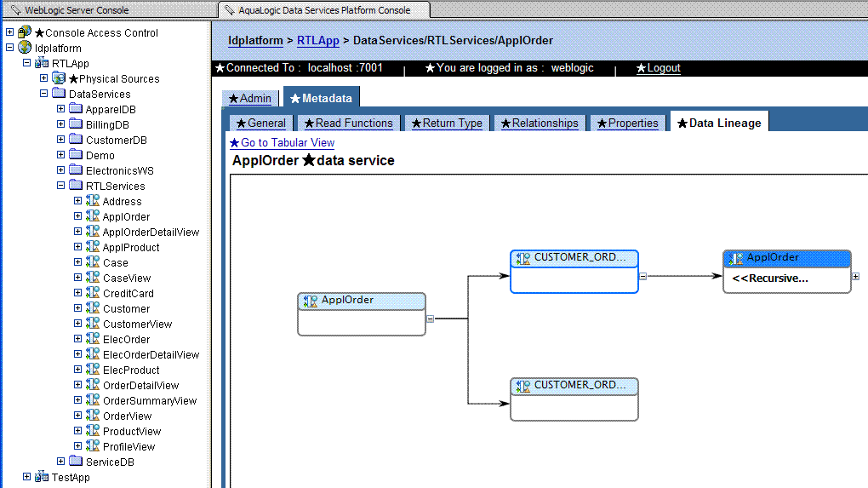The width and height of the screenshot is (868, 488).
Task: Follow the ldplatform breadcrumb link
Action: (256, 40)
